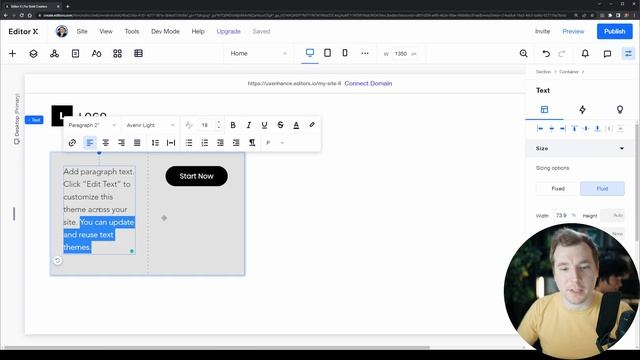This screenshot has width=640, height=360.
Task: Toggle text direction paragraph icon
Action: coord(252,142)
